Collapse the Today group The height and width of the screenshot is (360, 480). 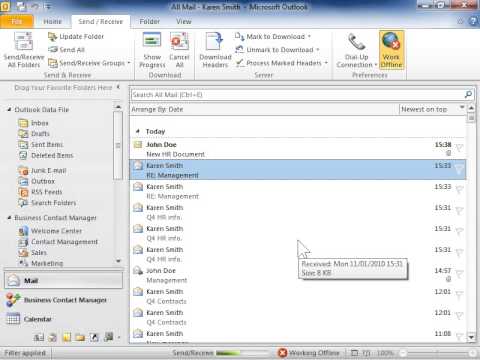(137, 131)
